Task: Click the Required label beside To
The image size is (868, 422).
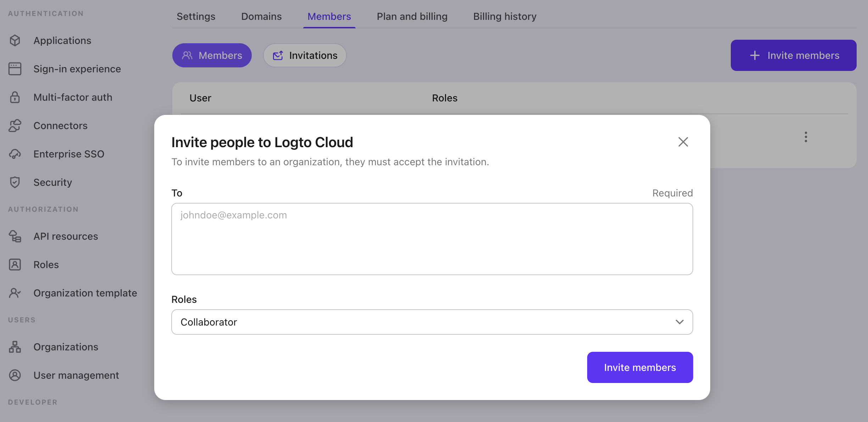Action: (x=673, y=193)
